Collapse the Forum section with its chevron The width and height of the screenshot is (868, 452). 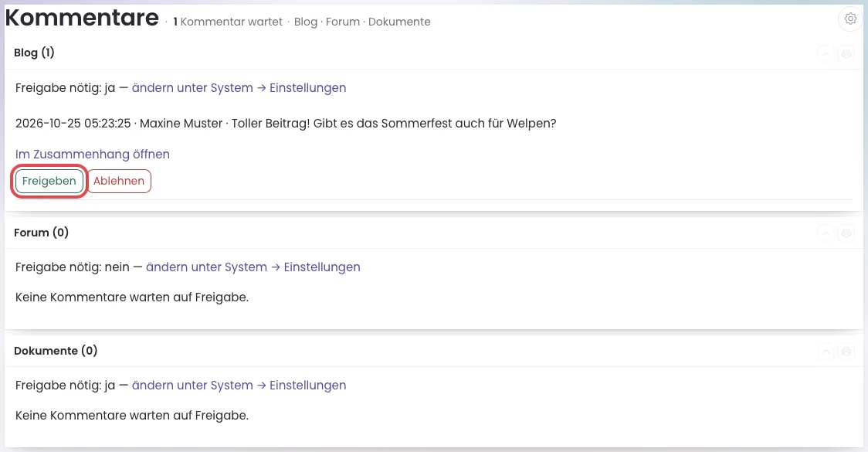coord(826,233)
